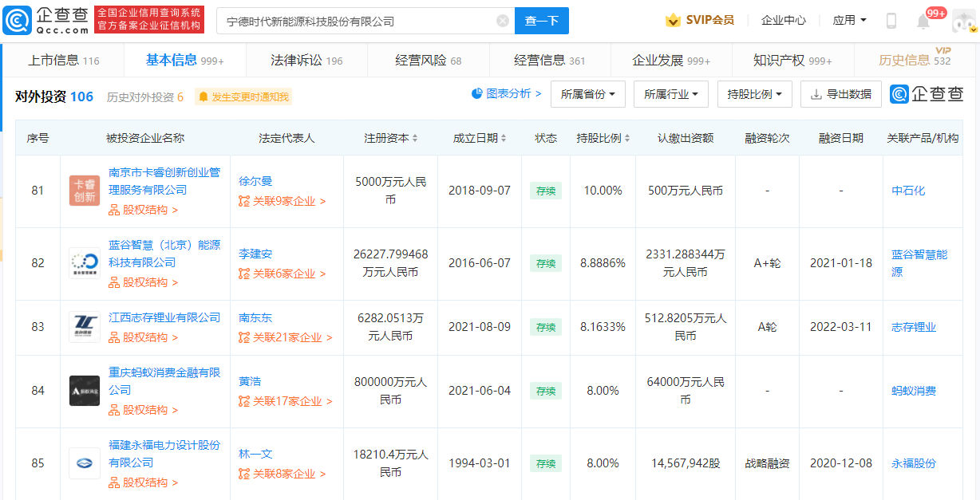The height and width of the screenshot is (500, 980).
Task: Sort by 注册资本 column arrows
Action: (415, 139)
